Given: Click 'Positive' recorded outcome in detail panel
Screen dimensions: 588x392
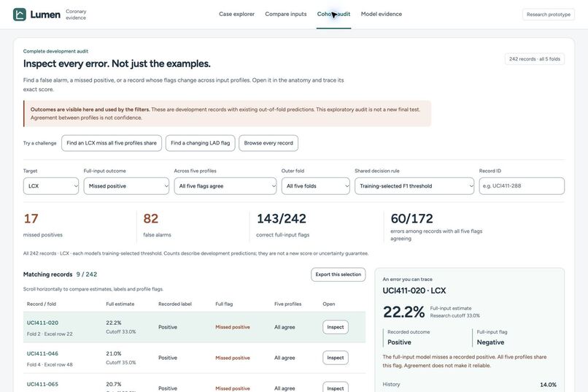Looking at the screenshot, I should coord(399,342).
